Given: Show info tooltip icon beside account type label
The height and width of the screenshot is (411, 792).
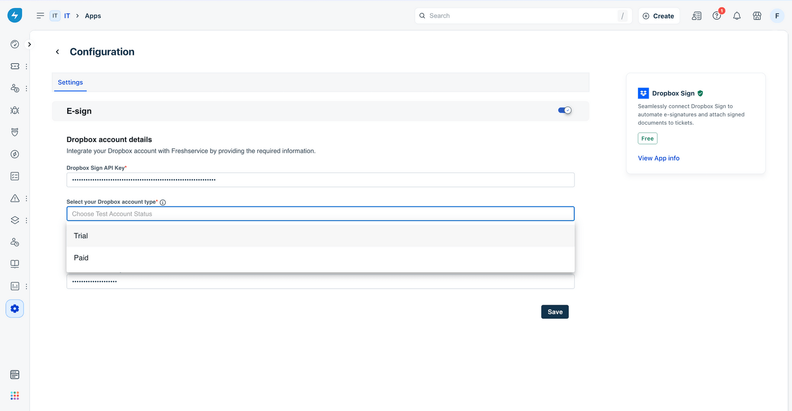Looking at the screenshot, I should (x=163, y=202).
